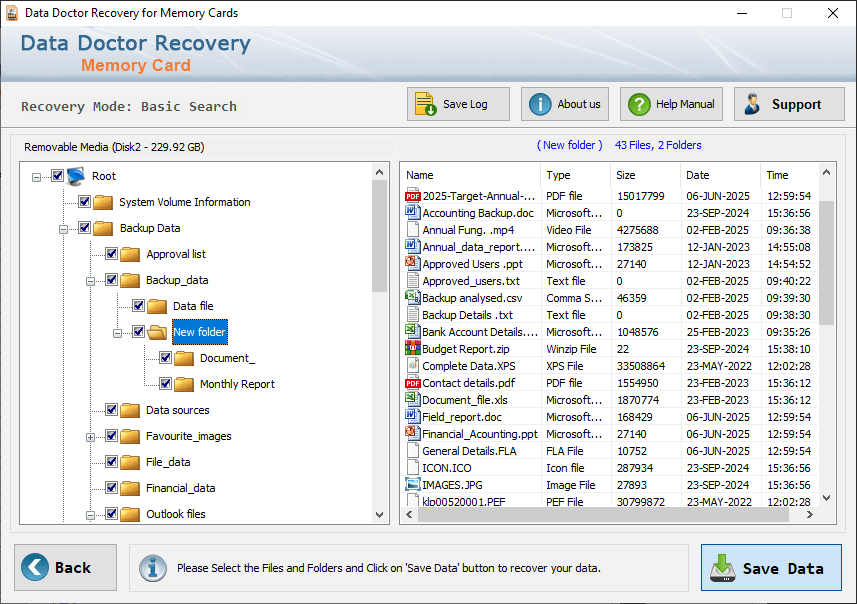Click the Data file folder icon
The height and width of the screenshot is (604, 857).
[x=157, y=306]
